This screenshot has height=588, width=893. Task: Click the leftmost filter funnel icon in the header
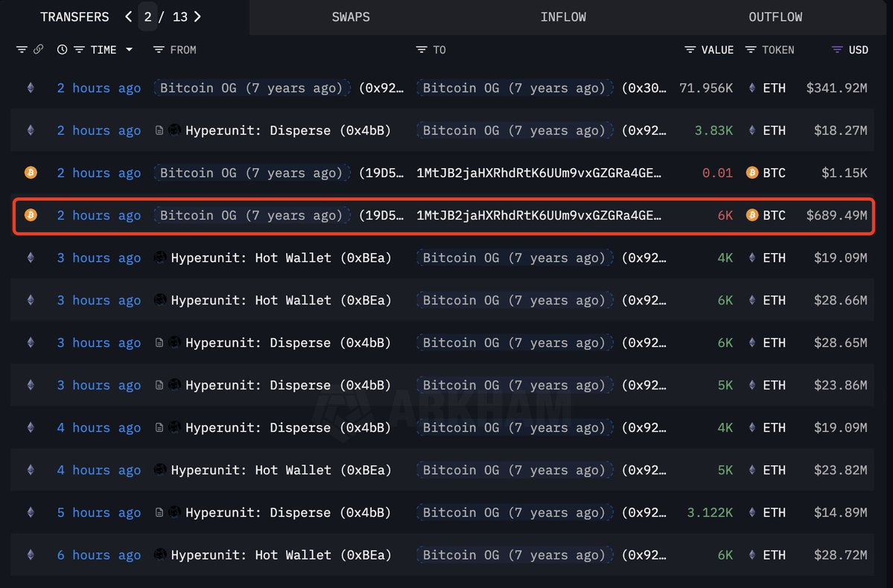coord(22,49)
